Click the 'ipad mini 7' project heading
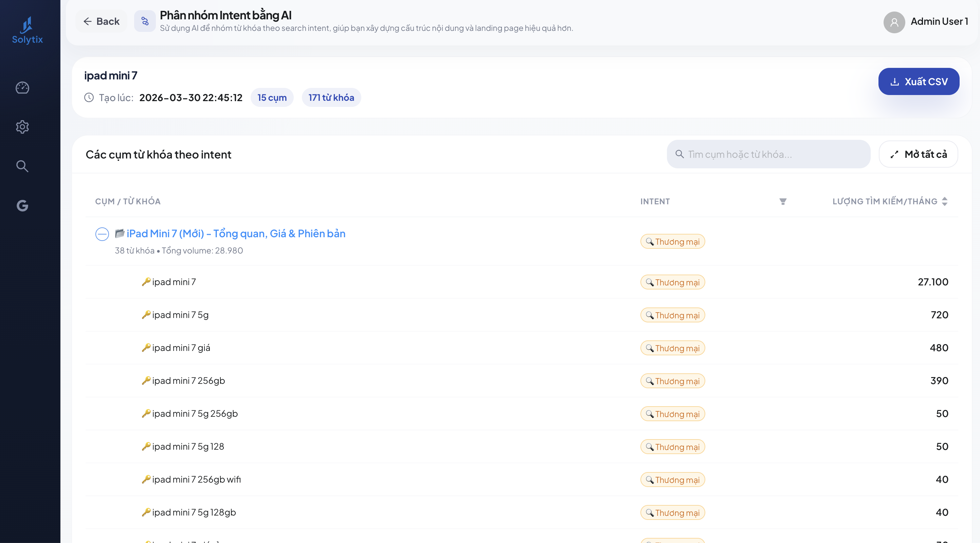The width and height of the screenshot is (980, 543). coord(111,76)
